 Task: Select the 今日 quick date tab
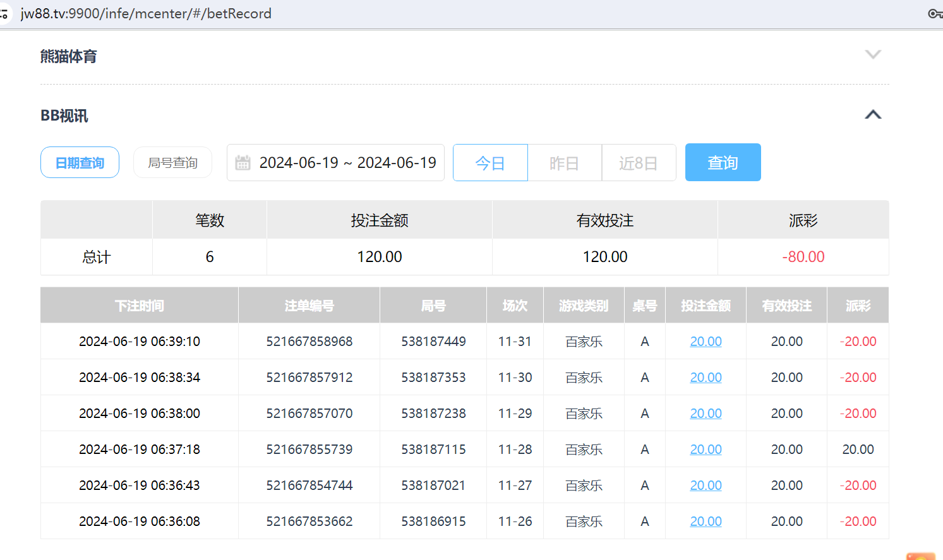[x=490, y=162]
